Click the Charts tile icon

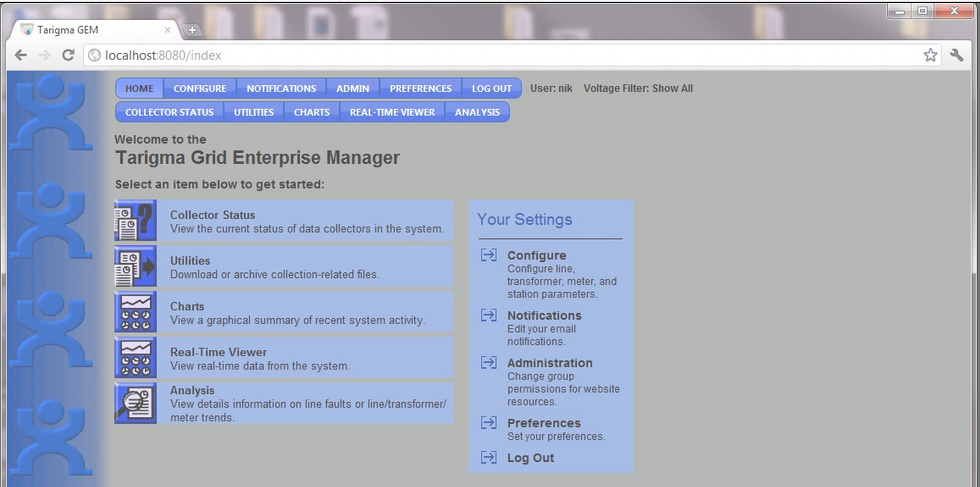tap(136, 312)
